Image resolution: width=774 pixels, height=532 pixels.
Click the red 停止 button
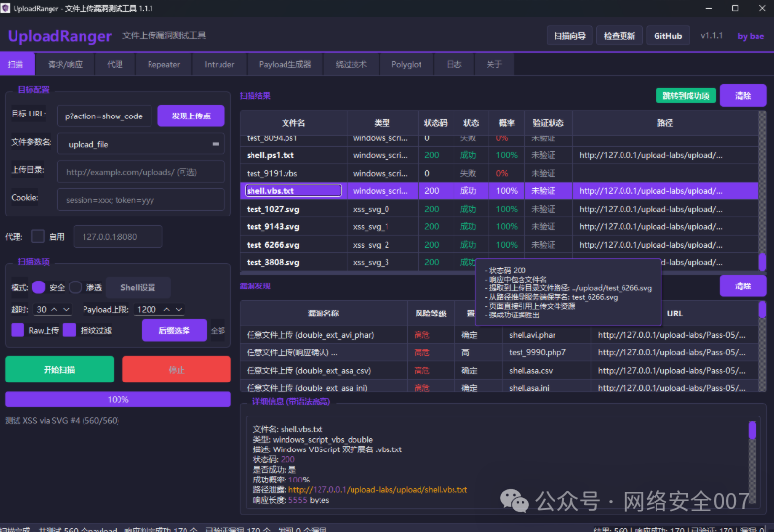[176, 369]
